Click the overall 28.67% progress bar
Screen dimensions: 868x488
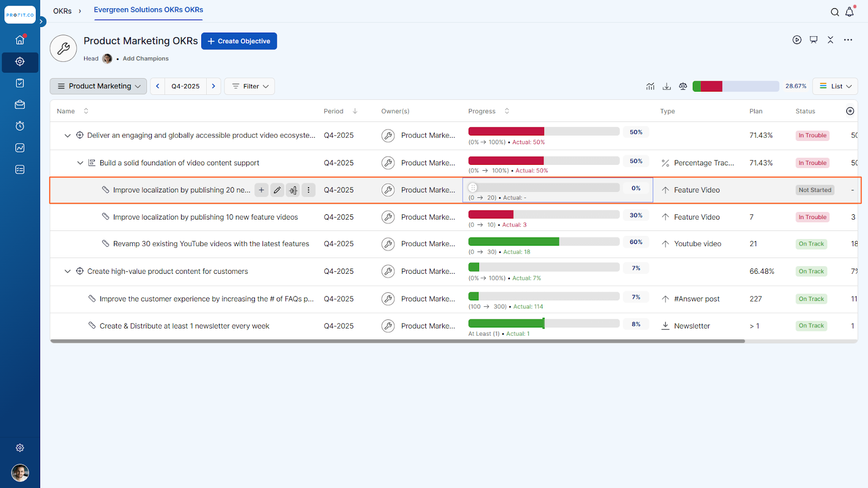[736, 86]
